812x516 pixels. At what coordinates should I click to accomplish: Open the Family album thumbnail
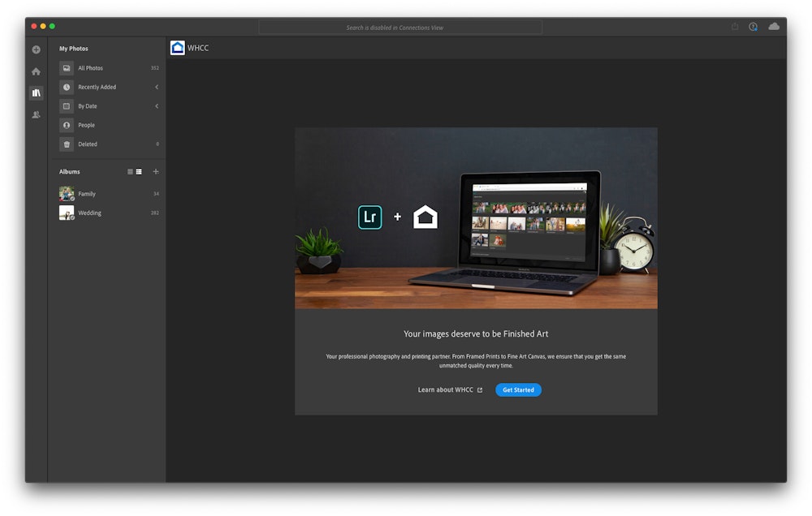pyautogui.click(x=67, y=194)
